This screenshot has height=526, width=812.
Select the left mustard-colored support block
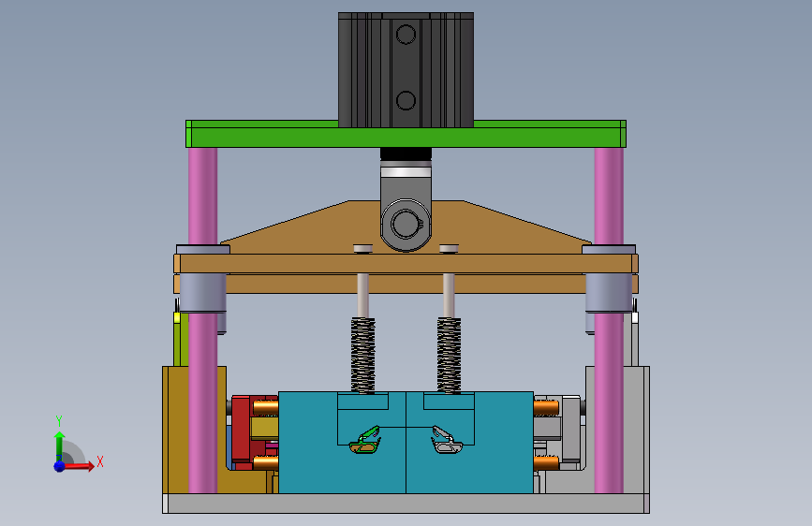tap(176, 430)
